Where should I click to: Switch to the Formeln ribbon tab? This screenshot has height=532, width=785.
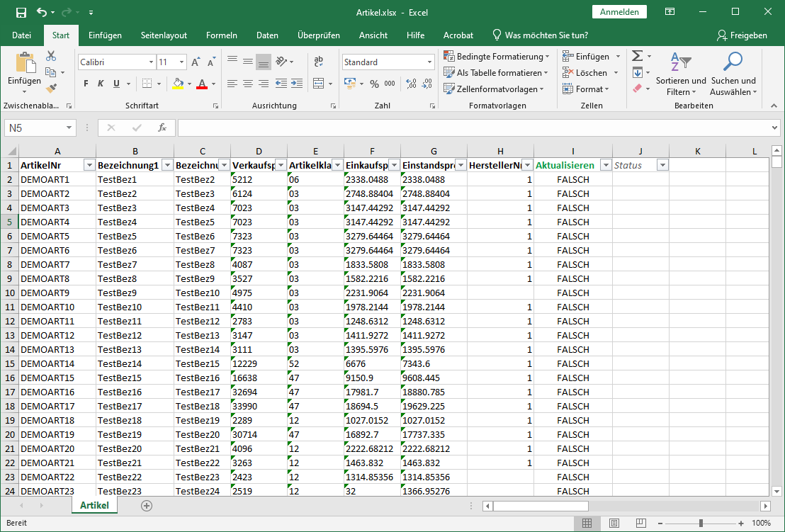pyautogui.click(x=221, y=35)
